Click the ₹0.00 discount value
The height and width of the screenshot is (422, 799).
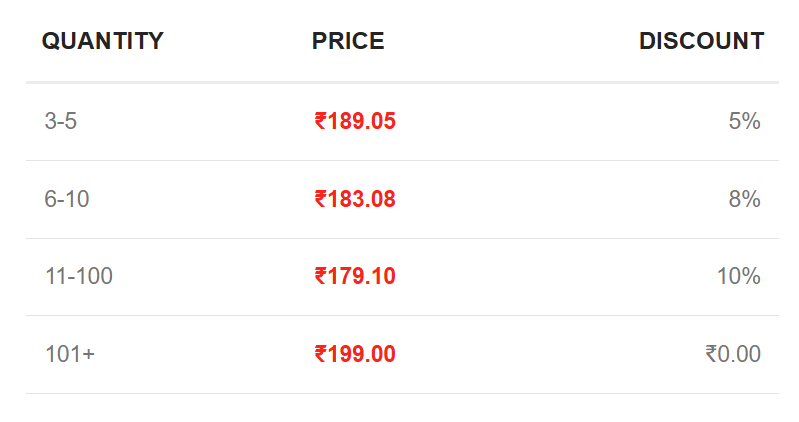coord(733,354)
